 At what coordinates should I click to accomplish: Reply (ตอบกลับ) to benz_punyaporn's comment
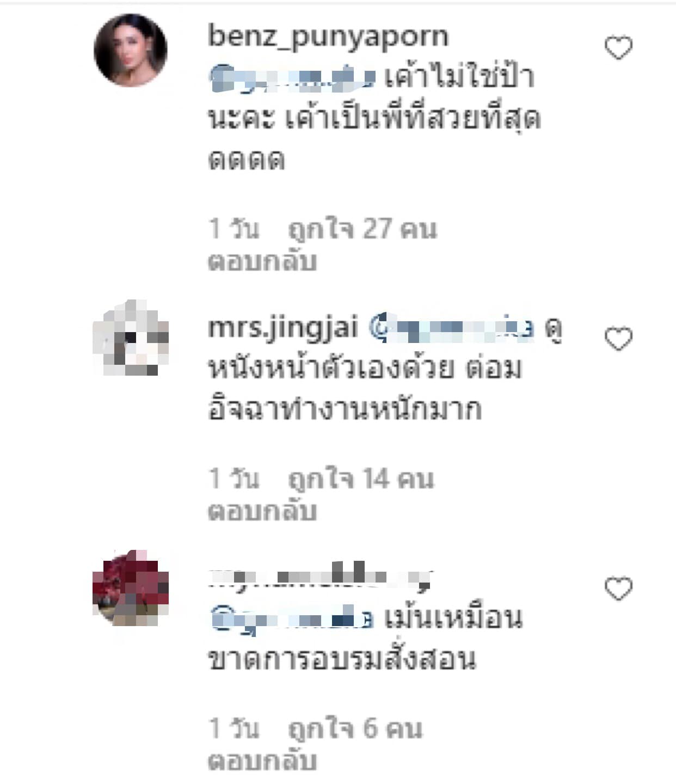[x=262, y=262]
